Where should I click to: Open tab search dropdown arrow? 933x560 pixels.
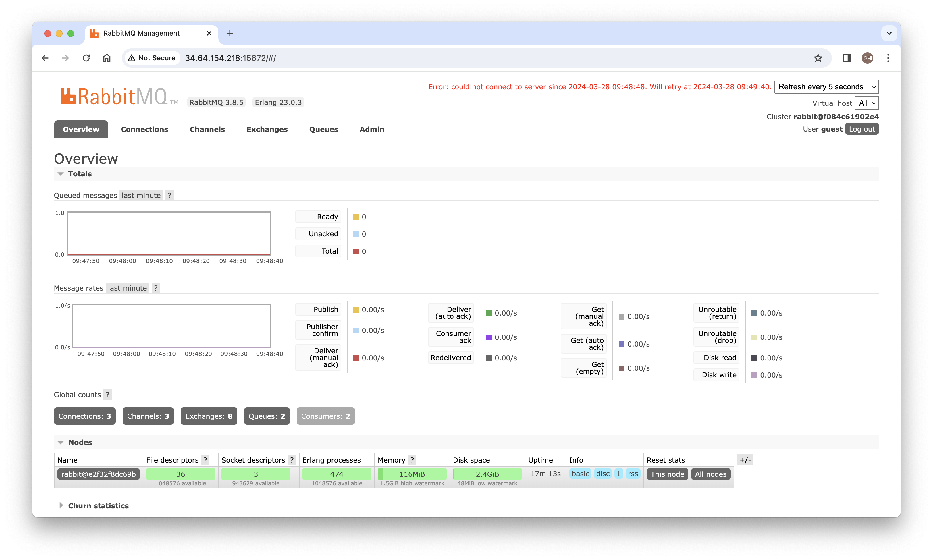coord(889,33)
